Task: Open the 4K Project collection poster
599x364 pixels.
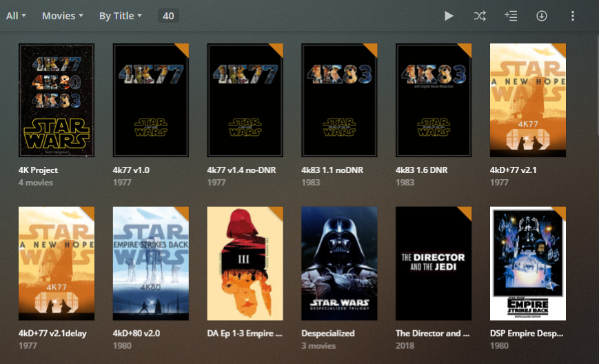Action: pyautogui.click(x=57, y=100)
